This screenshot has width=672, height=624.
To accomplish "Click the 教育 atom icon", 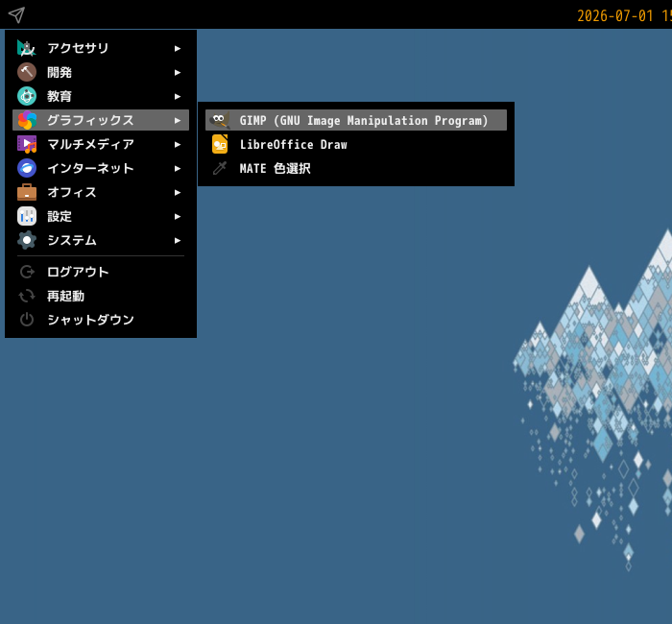I will (x=27, y=96).
